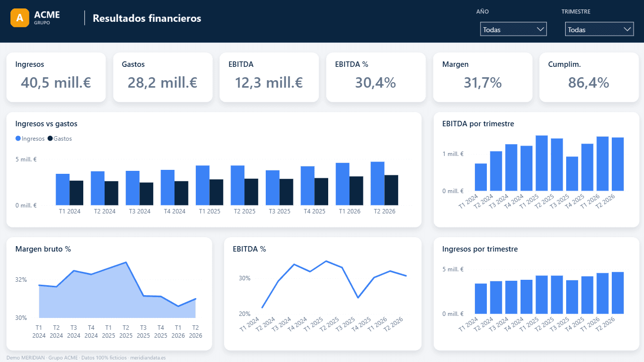This screenshot has height=362, width=644.
Task: Select T1 2024 bar in EBITDA por trimestre
Action: click(x=481, y=177)
